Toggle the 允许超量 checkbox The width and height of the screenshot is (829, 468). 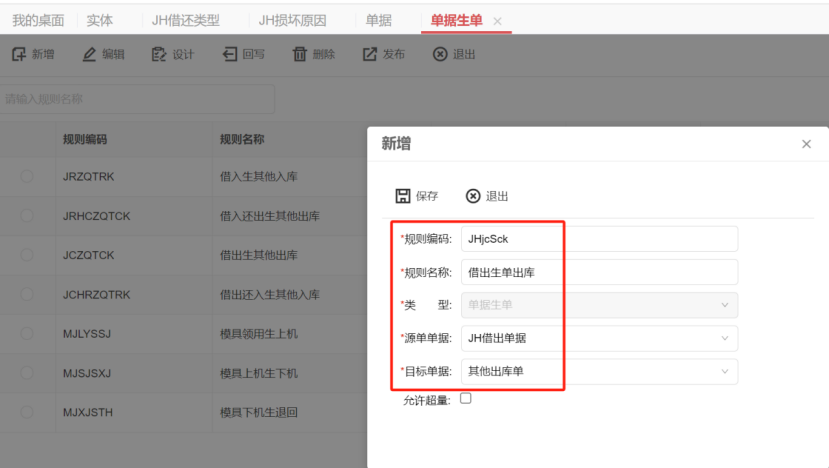coord(466,398)
